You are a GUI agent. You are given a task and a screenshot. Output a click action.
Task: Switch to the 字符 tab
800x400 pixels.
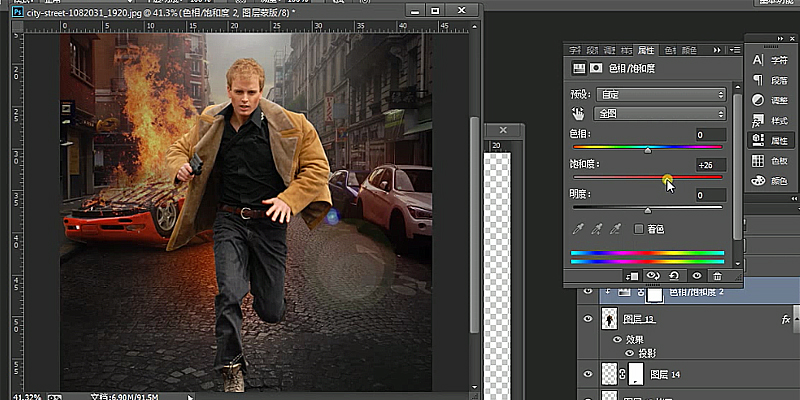click(x=575, y=50)
